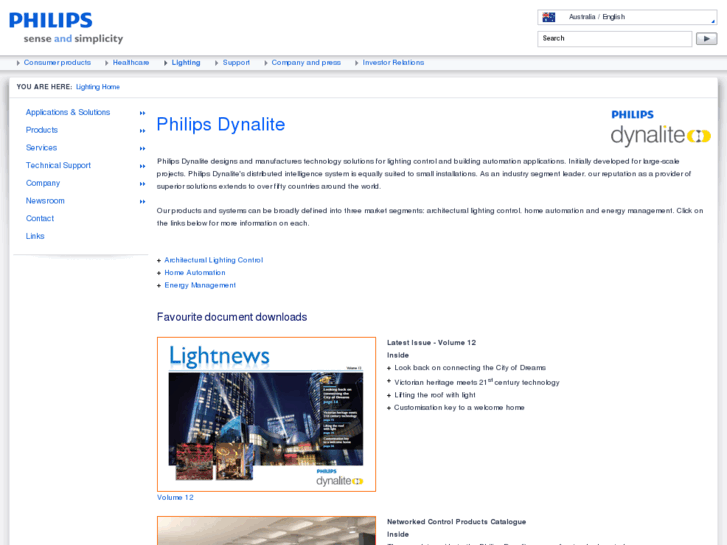The image size is (727, 545).
Task: Click 'Networked Control Products Catalogue' title
Action: tap(456, 522)
